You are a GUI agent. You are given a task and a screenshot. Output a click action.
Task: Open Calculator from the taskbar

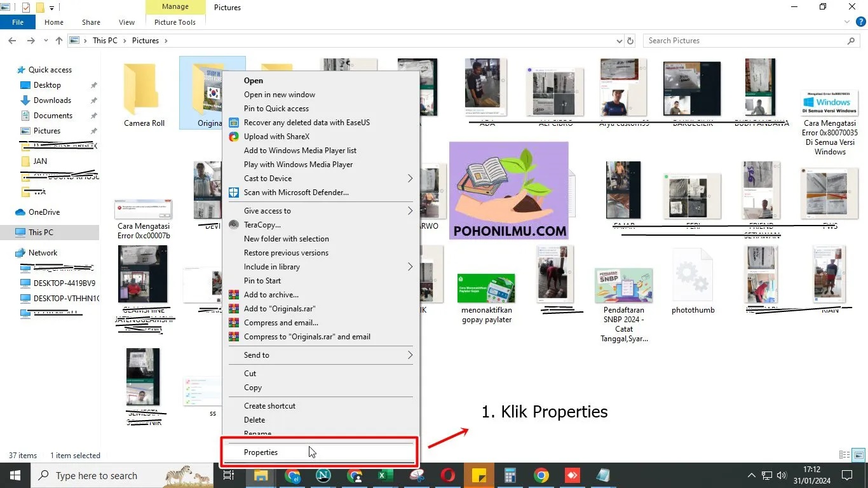point(510,475)
